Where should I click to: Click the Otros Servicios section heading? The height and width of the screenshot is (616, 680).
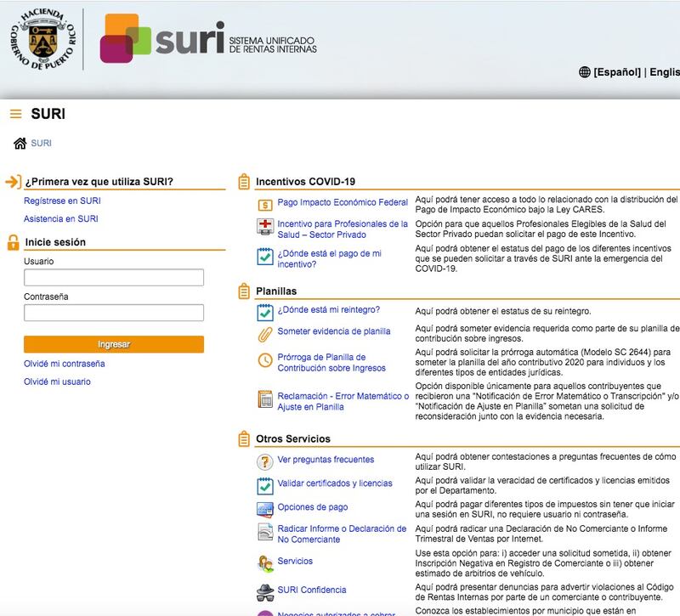click(293, 438)
